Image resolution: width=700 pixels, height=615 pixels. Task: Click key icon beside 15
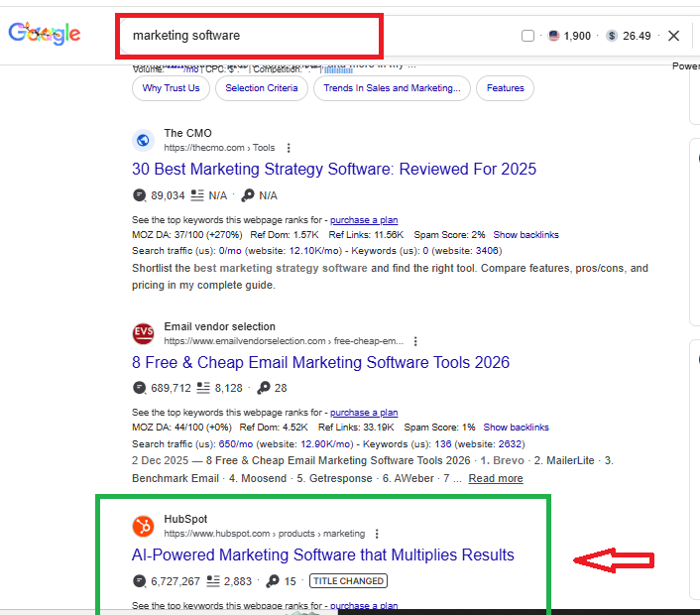(273, 581)
